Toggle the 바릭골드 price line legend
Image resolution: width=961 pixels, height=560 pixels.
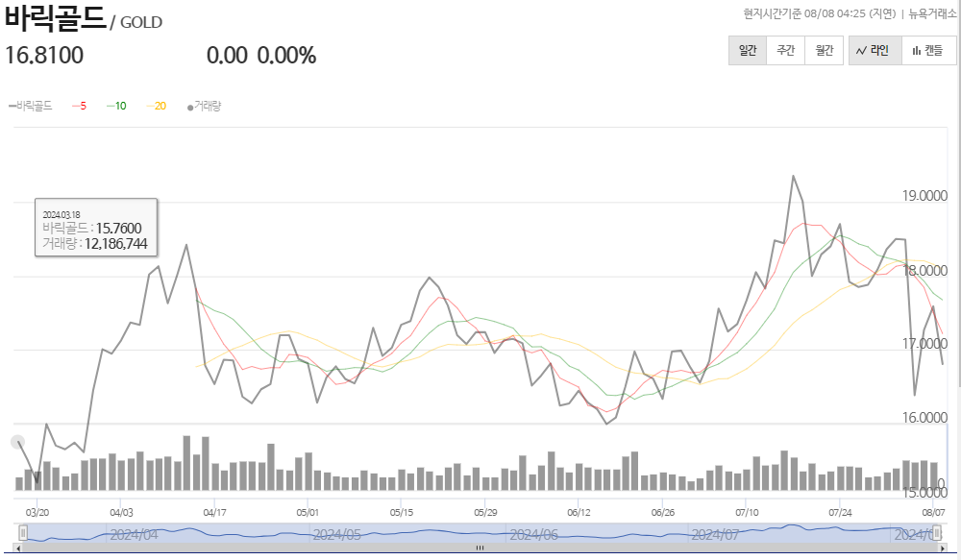tap(31, 106)
